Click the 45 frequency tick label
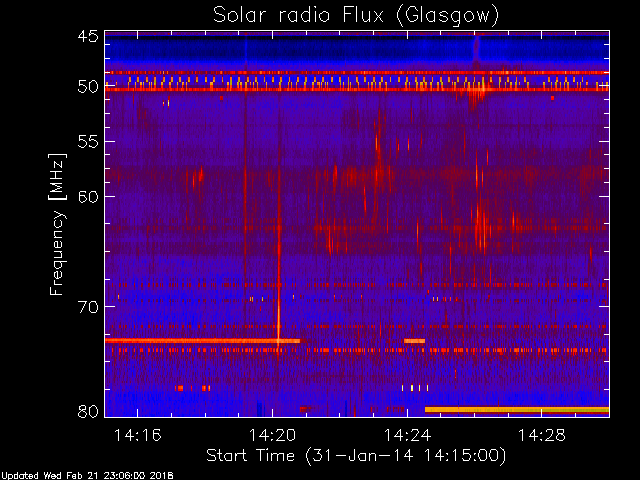 coord(88,36)
